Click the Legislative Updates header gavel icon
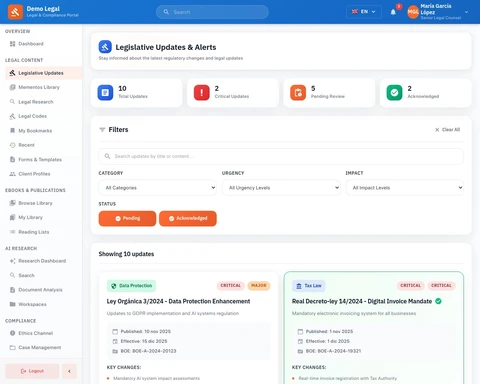 (105, 47)
